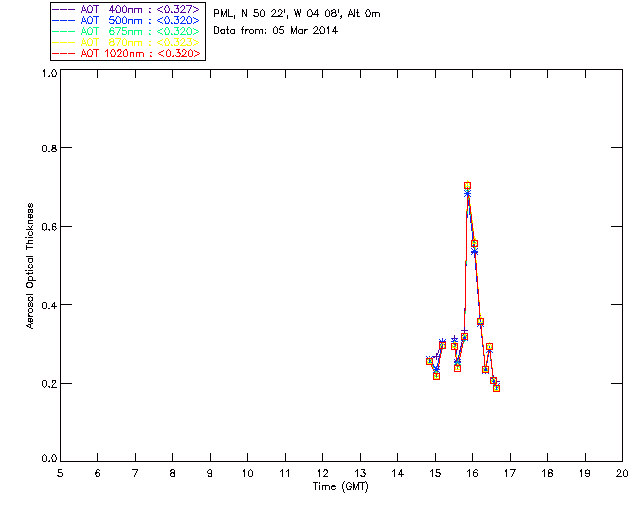Screen dimensions: 640x512
Task: Click the y-axis label 0.4
Action: 49,305
